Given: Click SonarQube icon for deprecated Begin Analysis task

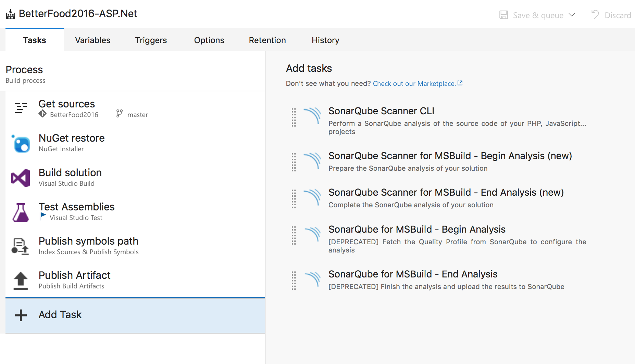Looking at the screenshot, I should coord(312,234).
